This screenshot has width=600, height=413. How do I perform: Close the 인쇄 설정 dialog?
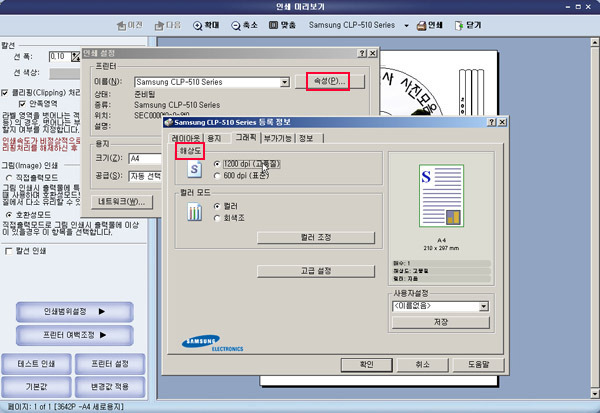click(372, 53)
